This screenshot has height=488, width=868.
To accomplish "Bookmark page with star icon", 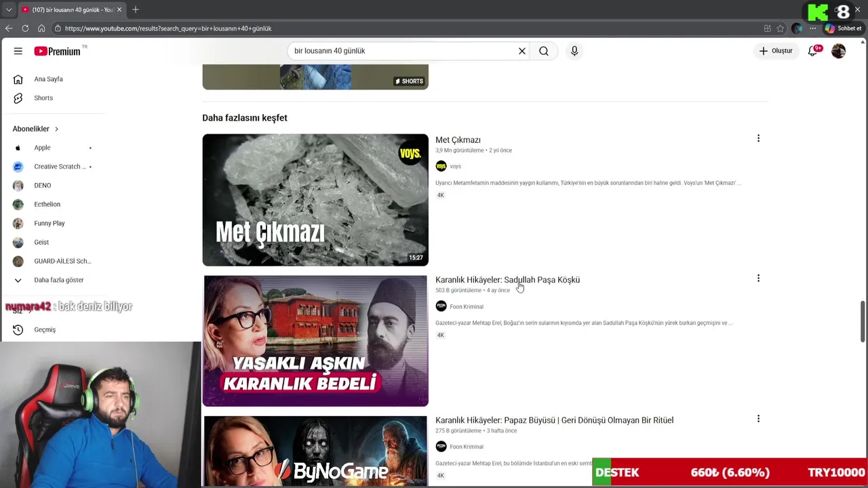I will point(781,28).
